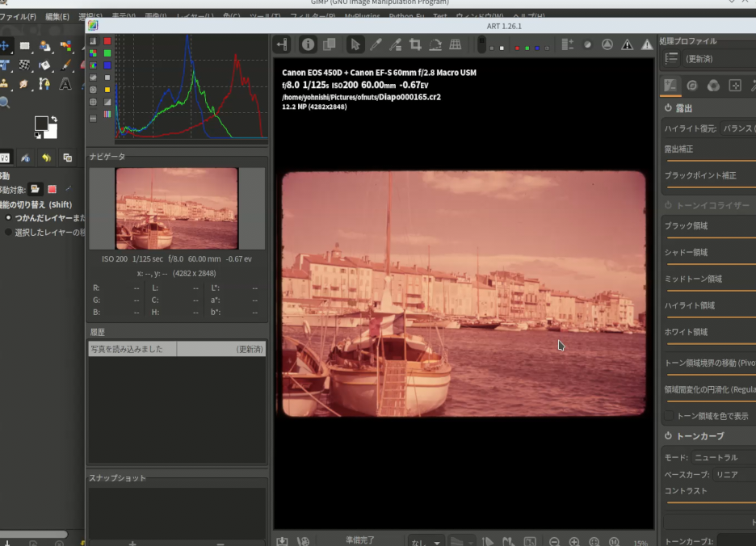Toggle green channel in histogram

tap(107, 53)
